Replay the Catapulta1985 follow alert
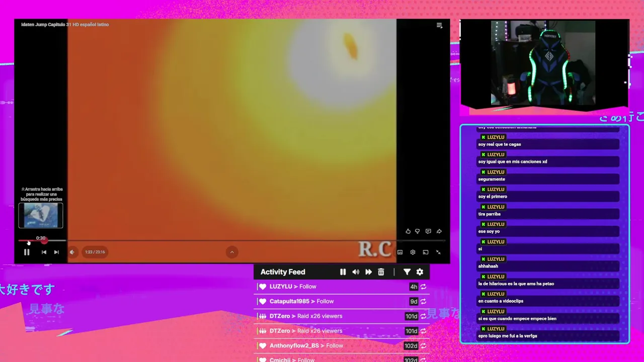This screenshot has width=644, height=362. coord(424,301)
